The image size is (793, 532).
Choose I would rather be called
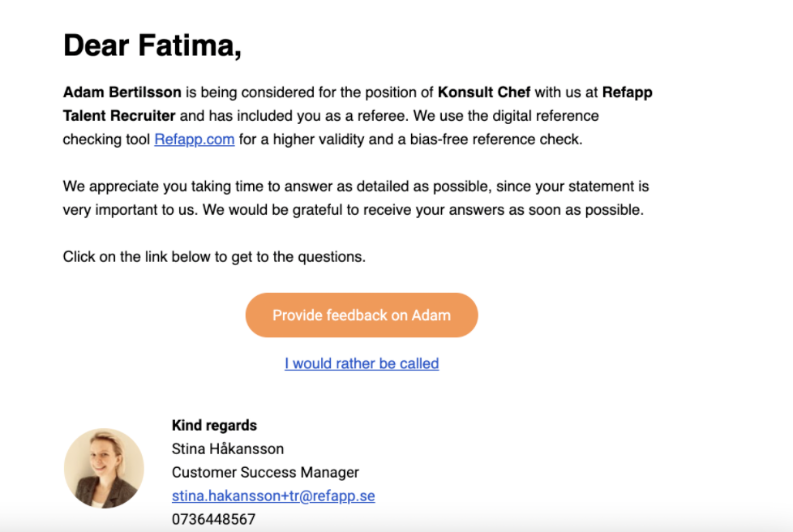tap(362, 363)
